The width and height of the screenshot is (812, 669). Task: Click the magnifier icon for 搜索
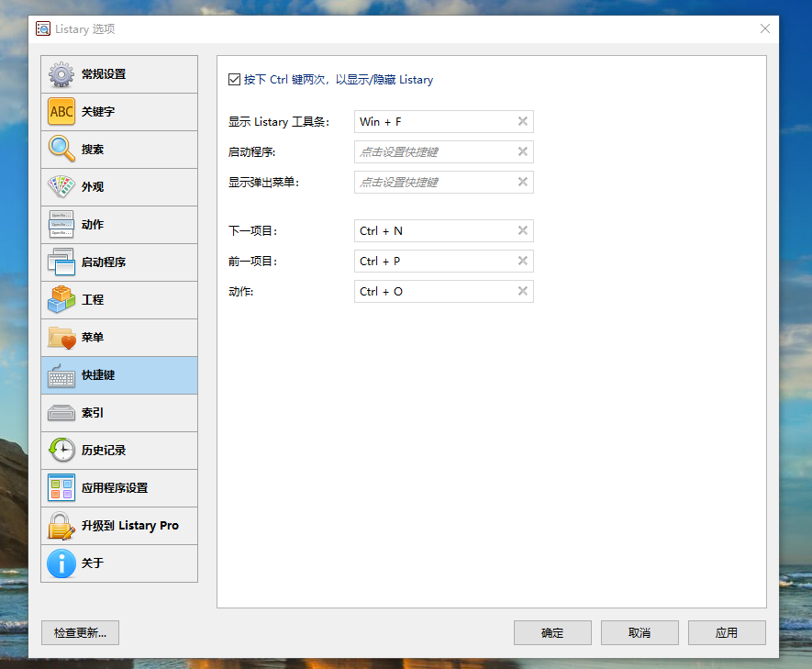click(61, 150)
